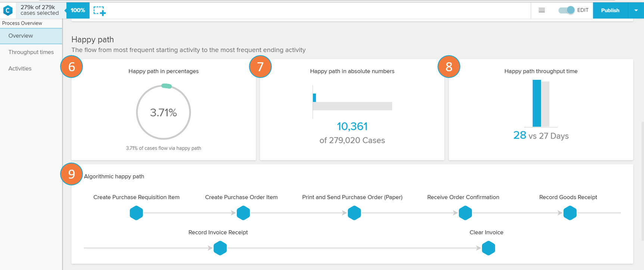
Task: Open the hamburger lines menu icon
Action: [x=542, y=10]
